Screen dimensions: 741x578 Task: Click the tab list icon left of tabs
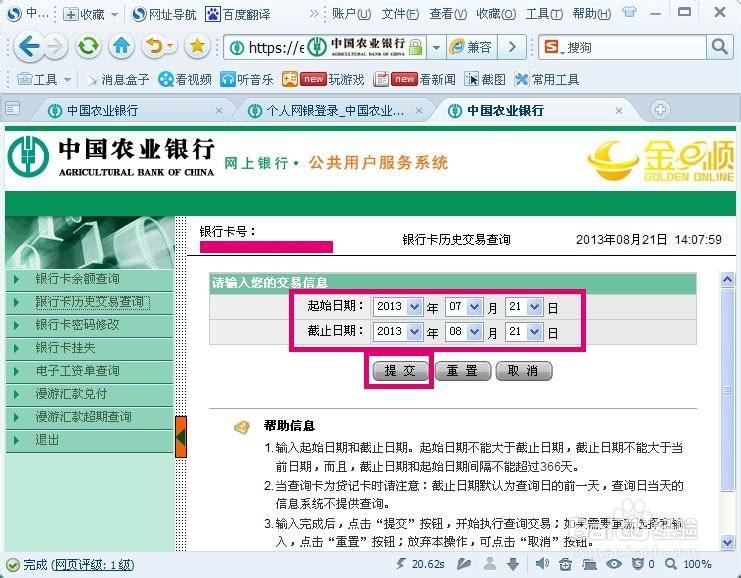click(x=13, y=109)
